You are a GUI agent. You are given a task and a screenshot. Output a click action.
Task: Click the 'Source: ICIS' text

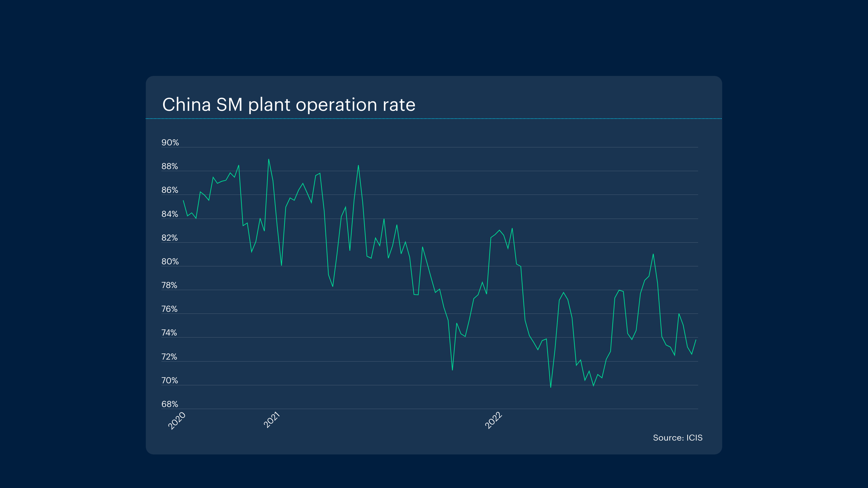pyautogui.click(x=677, y=438)
